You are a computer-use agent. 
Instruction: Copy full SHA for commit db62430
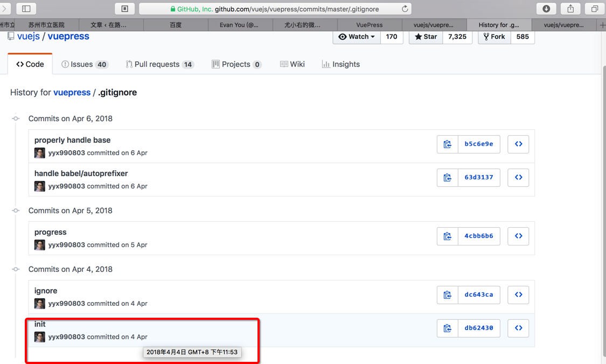pos(447,328)
